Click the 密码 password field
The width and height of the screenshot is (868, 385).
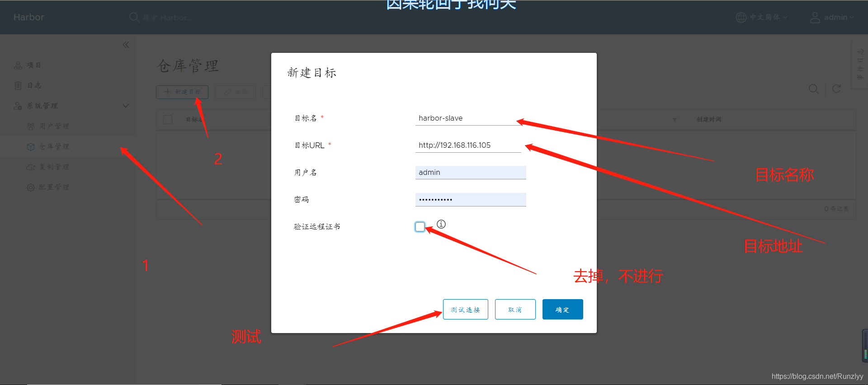coord(471,200)
